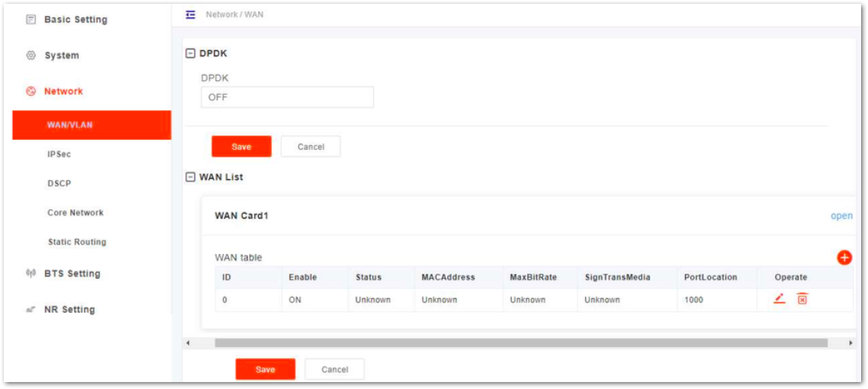868x389 pixels.
Task: Save the DPDK setting
Action: (x=242, y=147)
